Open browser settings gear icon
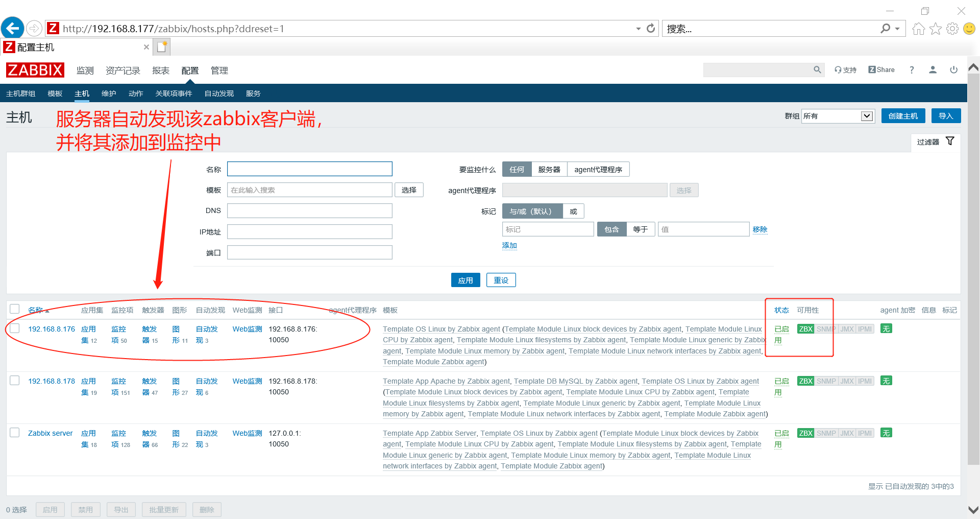980x519 pixels. [952, 29]
